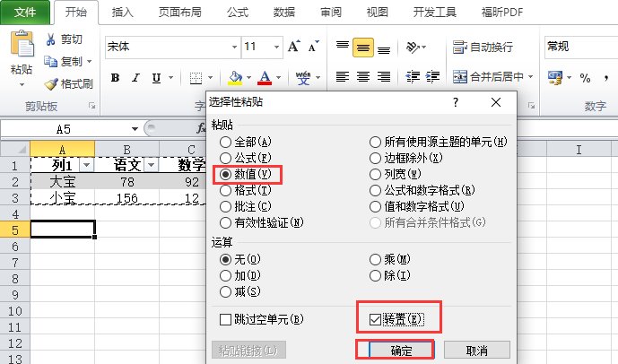The width and height of the screenshot is (618, 364).
Task: Select 有效性验证(N) radio button
Action: tap(225, 222)
